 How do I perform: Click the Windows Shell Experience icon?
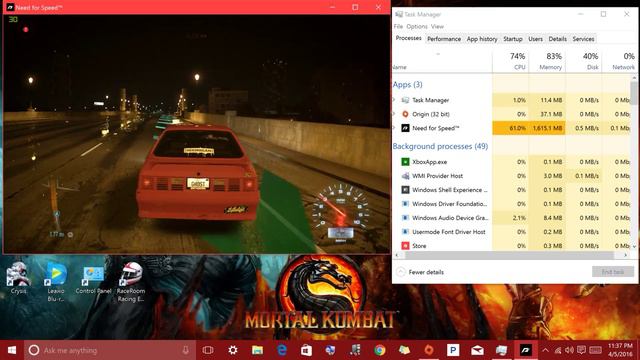click(x=405, y=190)
